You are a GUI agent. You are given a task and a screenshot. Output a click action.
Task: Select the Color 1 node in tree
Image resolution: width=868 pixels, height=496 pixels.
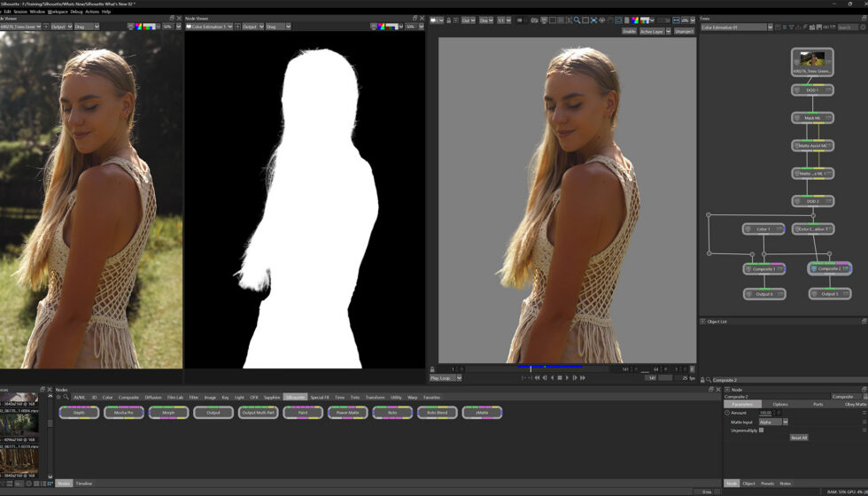[763, 229]
